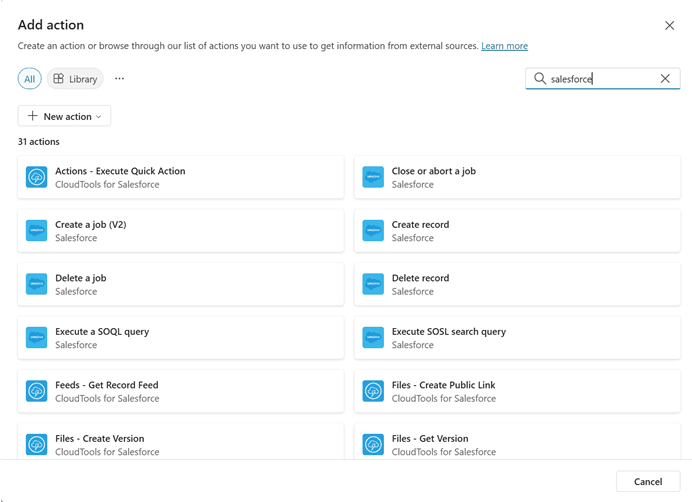Pick the Execute SOSL search query action
Screen dimensions: 692x502
click(517, 338)
